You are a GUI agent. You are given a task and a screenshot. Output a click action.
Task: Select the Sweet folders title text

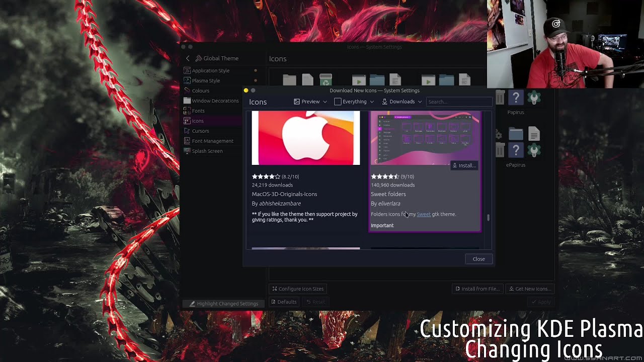[x=388, y=194]
